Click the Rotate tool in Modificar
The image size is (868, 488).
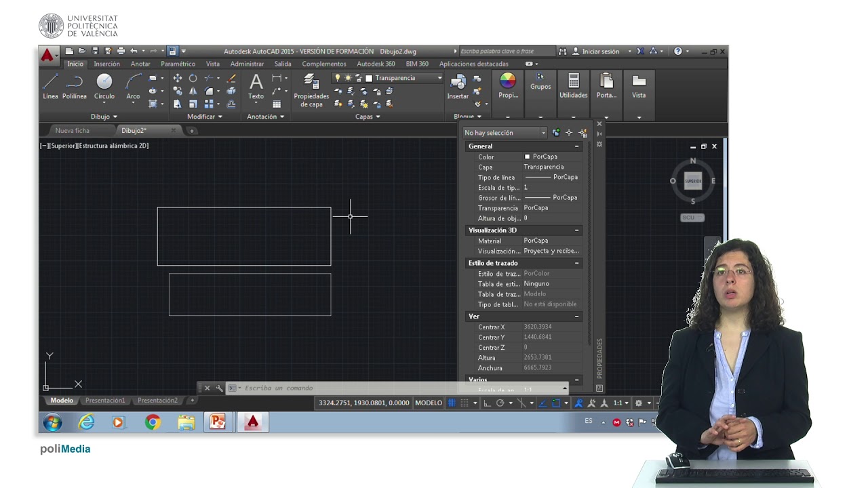[x=193, y=78]
